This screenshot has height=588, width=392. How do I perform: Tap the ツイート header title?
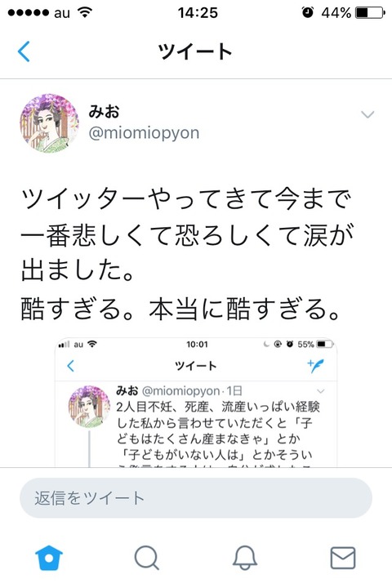(195, 51)
